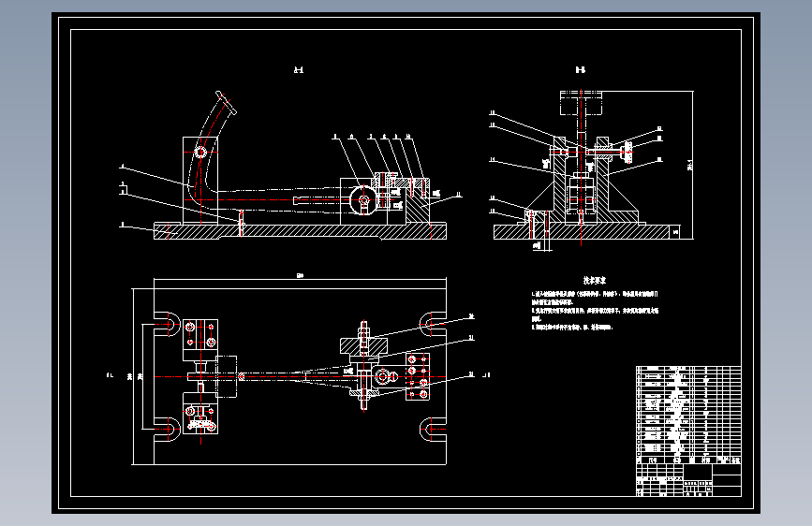The width and height of the screenshot is (812, 526).
Task: Pick the top-left U-slot in plan view
Action: (167, 324)
